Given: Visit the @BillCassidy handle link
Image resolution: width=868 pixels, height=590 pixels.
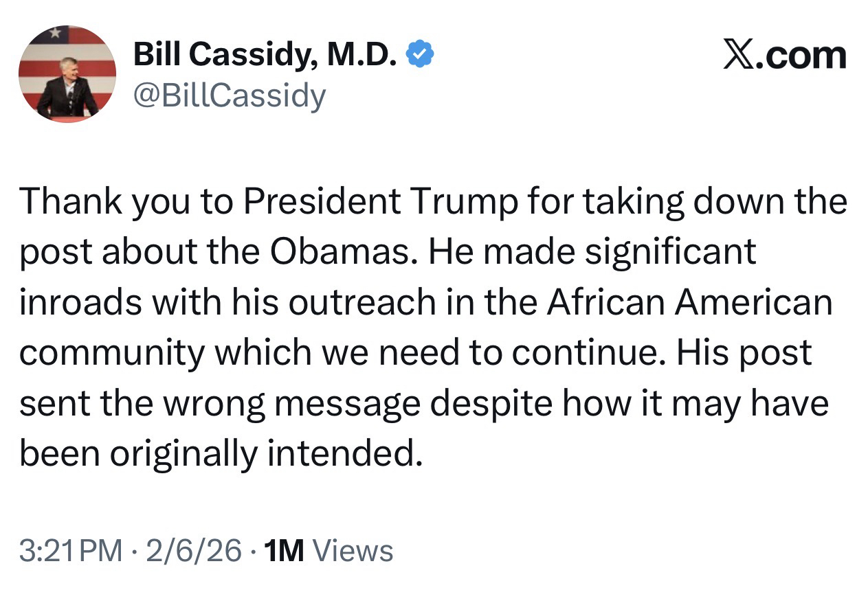Looking at the screenshot, I should click(229, 96).
